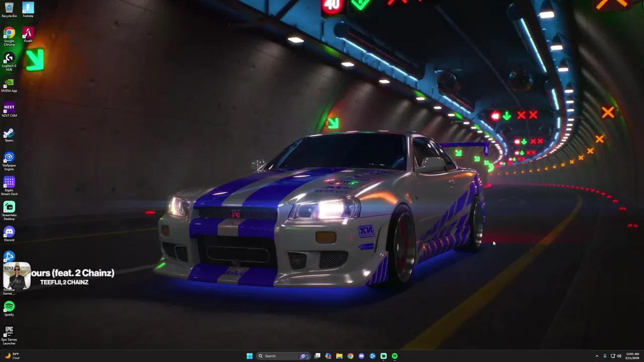644x362 pixels.
Task: Open the Steam desktop shortcut
Action: [x=9, y=135]
